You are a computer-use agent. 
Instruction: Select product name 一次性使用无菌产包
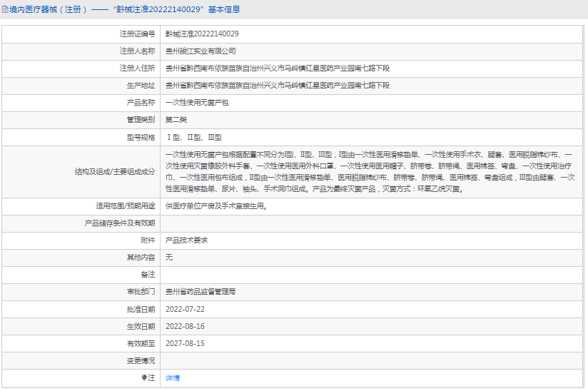[x=197, y=103]
